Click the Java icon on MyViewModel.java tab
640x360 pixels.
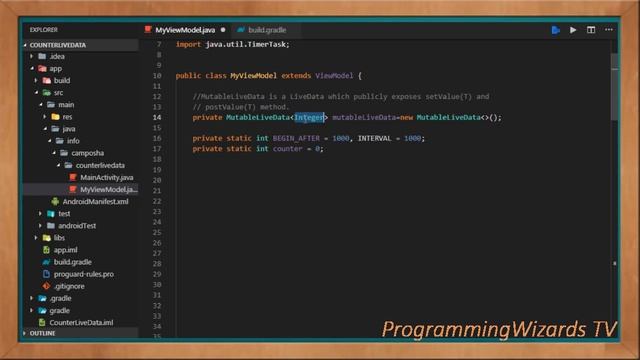pos(148,29)
